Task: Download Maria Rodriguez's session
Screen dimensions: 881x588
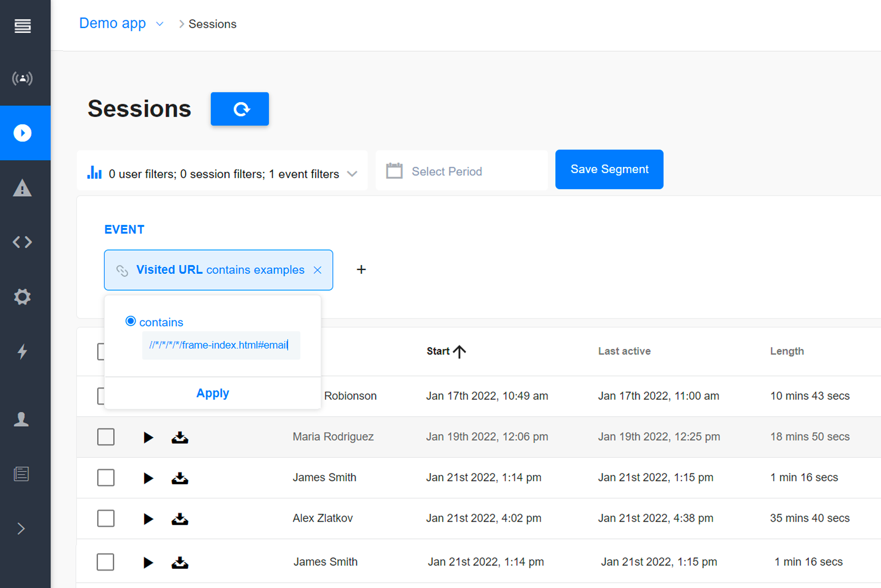Action: [180, 437]
